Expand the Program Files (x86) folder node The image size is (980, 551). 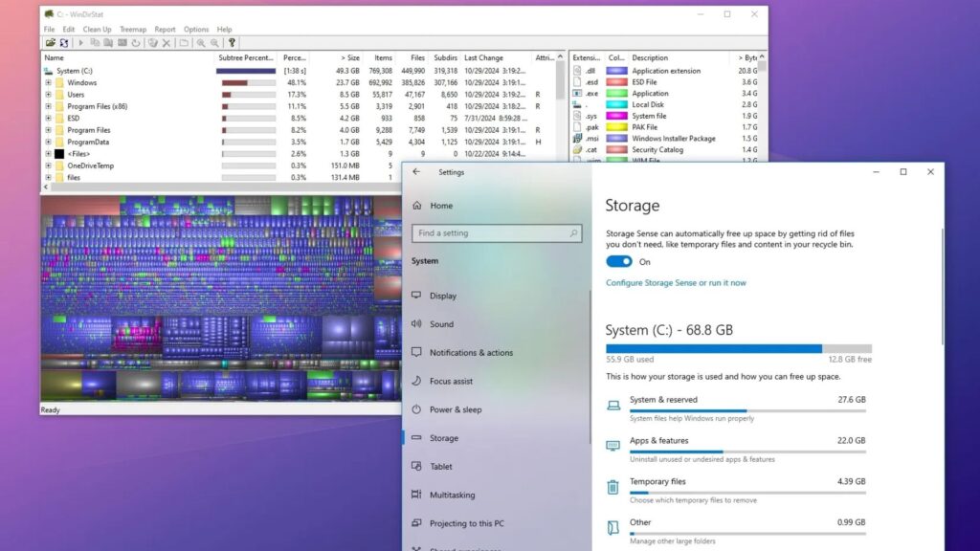point(48,106)
